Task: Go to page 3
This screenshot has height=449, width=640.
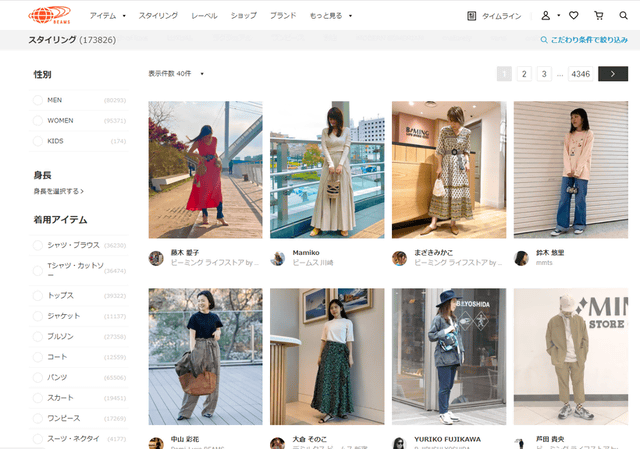Action: tap(544, 74)
